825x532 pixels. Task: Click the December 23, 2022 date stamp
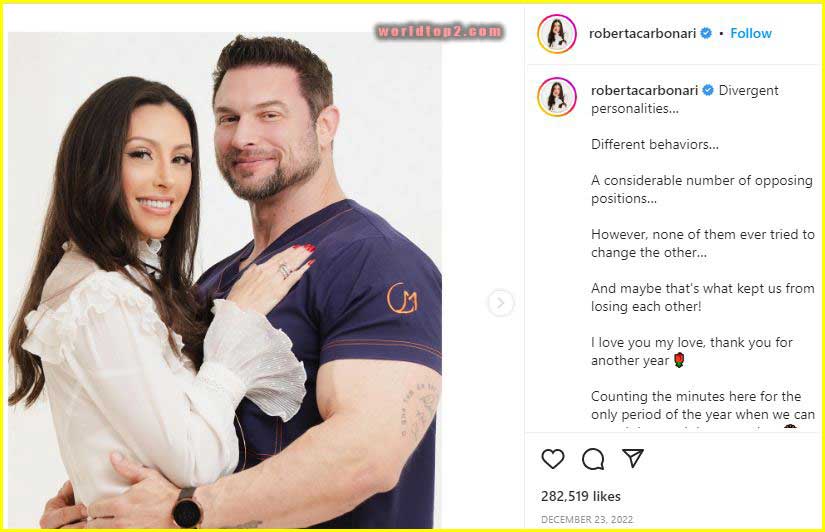(587, 519)
